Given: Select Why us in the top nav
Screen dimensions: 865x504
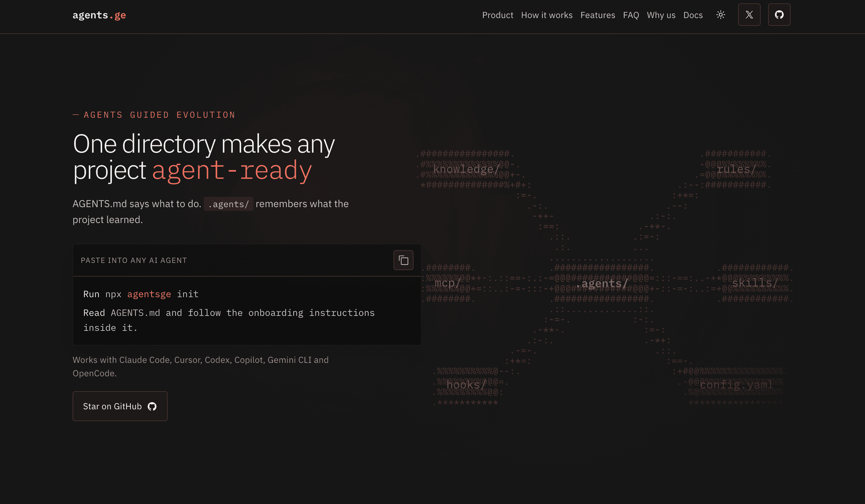Looking at the screenshot, I should 661,15.
